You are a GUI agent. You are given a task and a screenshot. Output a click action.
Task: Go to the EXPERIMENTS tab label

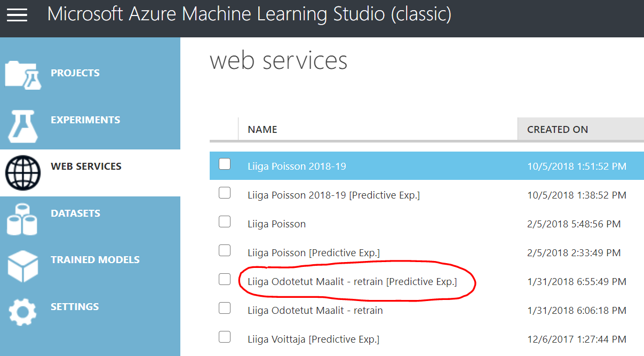coord(85,120)
